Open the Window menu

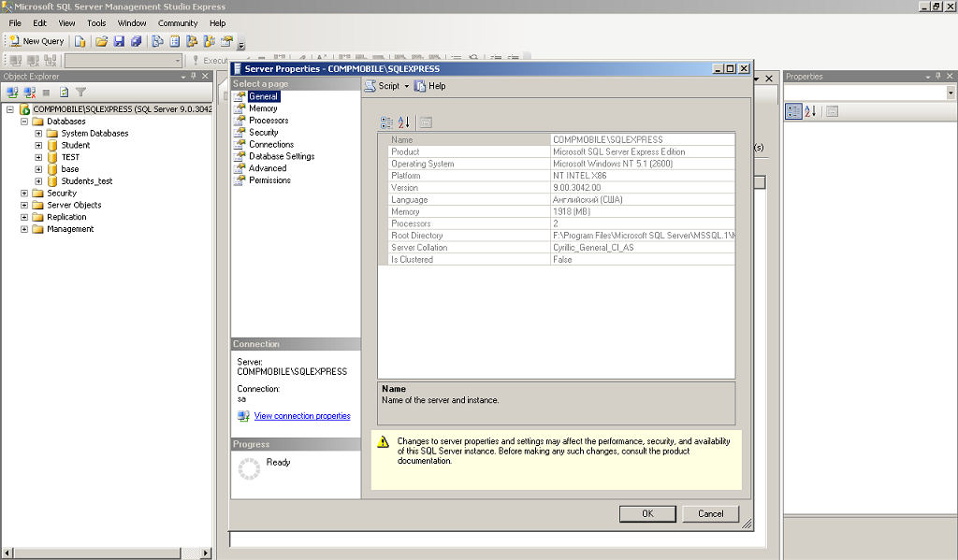pyautogui.click(x=131, y=23)
